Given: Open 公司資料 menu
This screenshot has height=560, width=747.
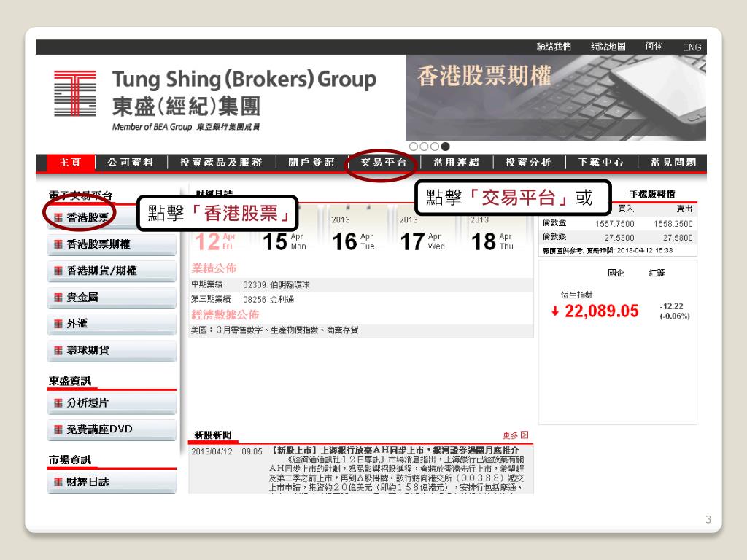Looking at the screenshot, I should (131, 163).
